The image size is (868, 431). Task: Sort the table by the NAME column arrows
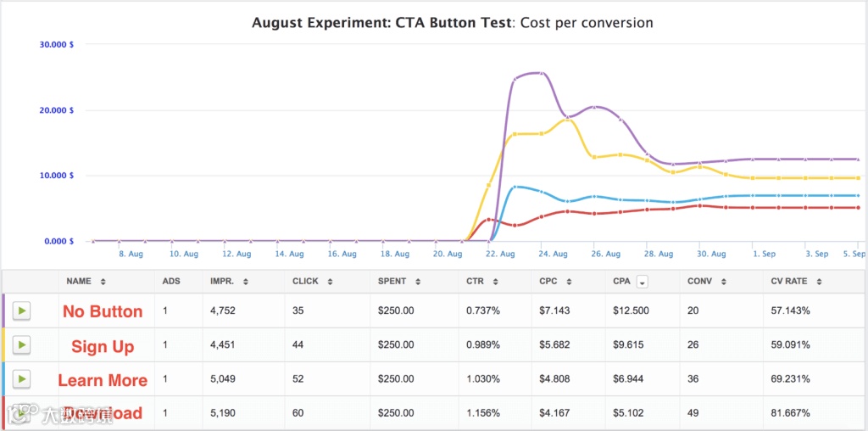pyautogui.click(x=103, y=282)
